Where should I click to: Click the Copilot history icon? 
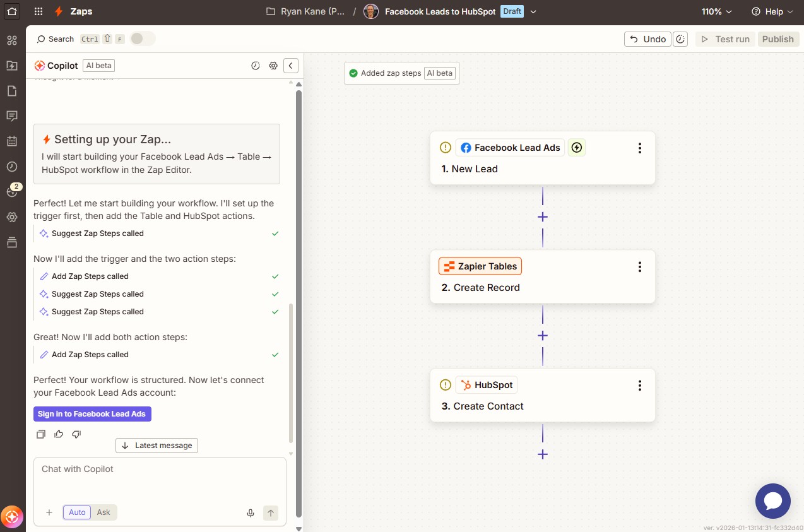[255, 65]
